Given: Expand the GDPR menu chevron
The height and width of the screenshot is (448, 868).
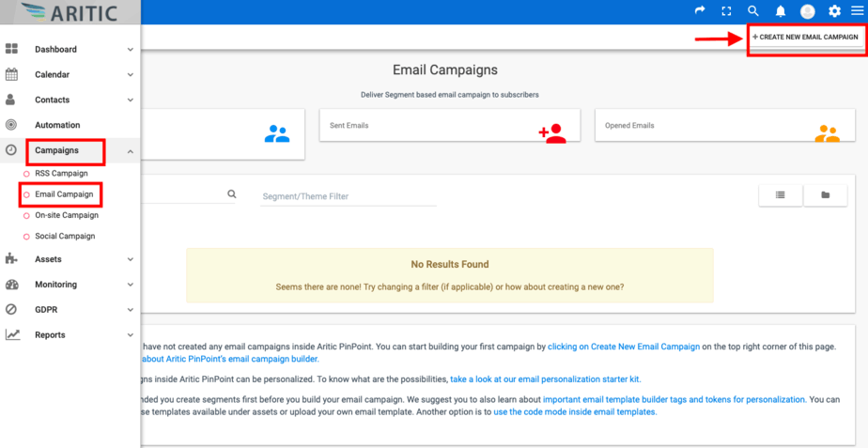Looking at the screenshot, I should pos(130,310).
